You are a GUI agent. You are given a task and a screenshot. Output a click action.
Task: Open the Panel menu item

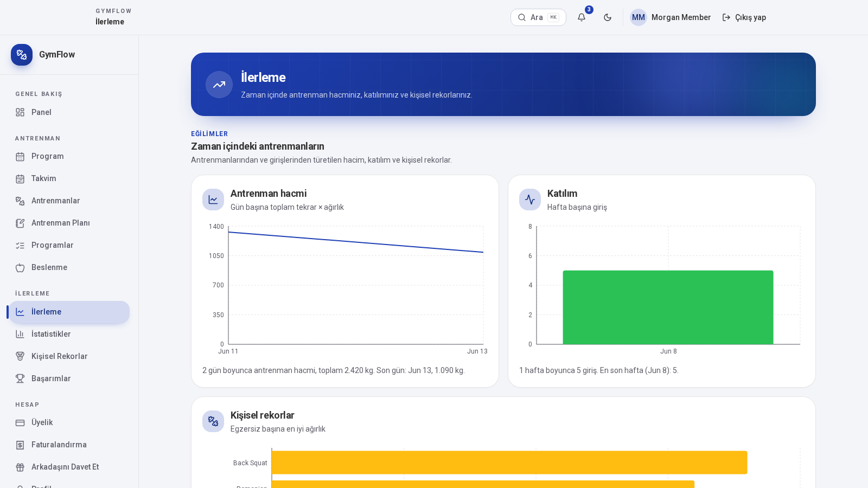click(69, 112)
